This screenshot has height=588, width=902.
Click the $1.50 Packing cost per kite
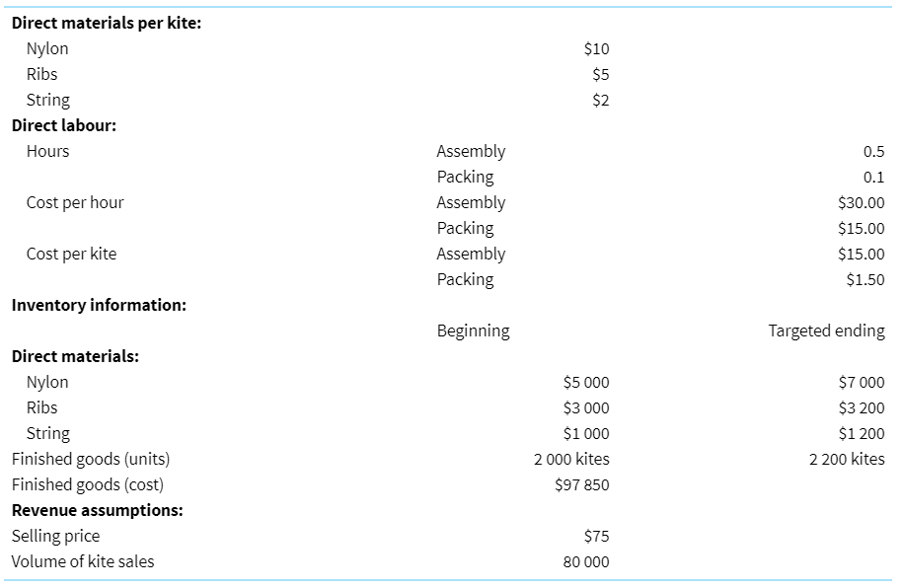[865, 279]
